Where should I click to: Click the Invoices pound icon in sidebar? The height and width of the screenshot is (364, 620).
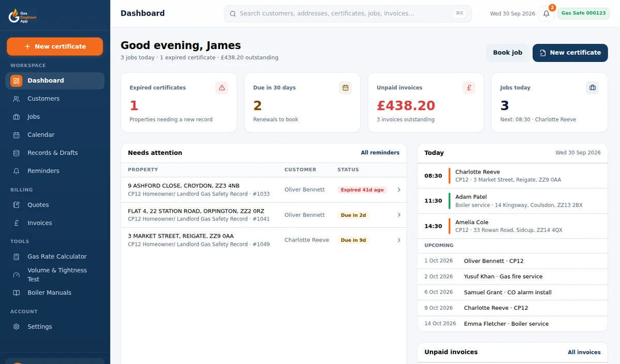[17, 223]
